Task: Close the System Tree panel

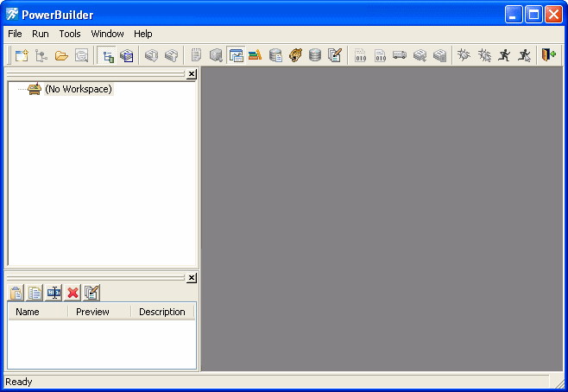Action: coord(192,74)
